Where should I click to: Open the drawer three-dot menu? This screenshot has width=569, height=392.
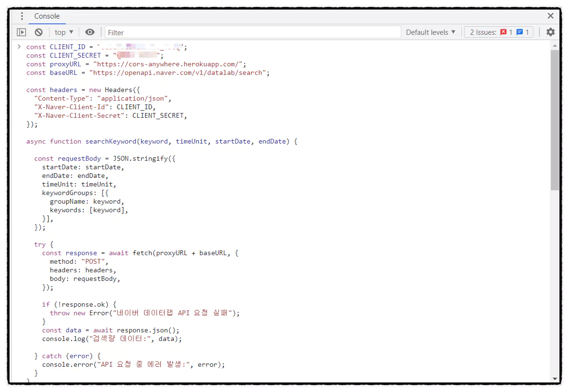tap(22, 16)
